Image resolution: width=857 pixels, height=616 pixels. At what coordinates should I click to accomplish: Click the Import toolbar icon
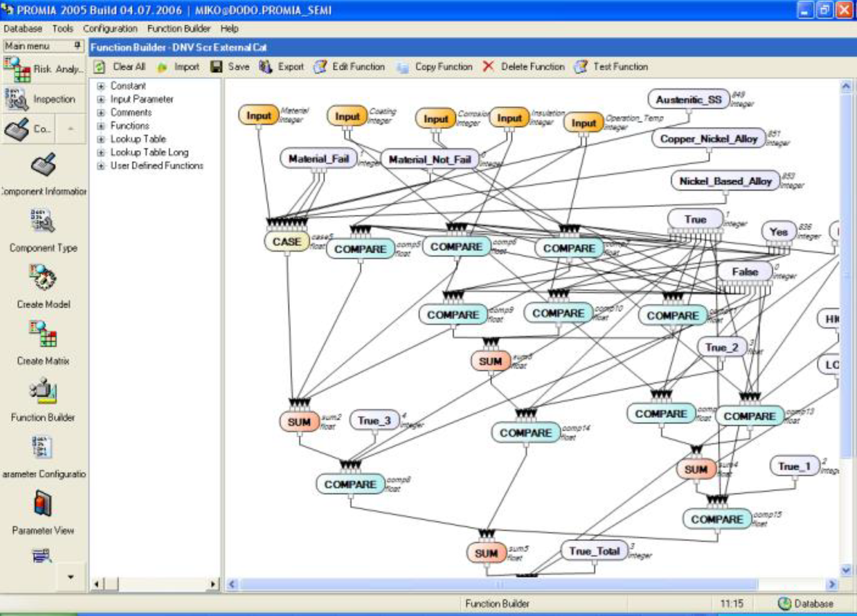(x=162, y=67)
